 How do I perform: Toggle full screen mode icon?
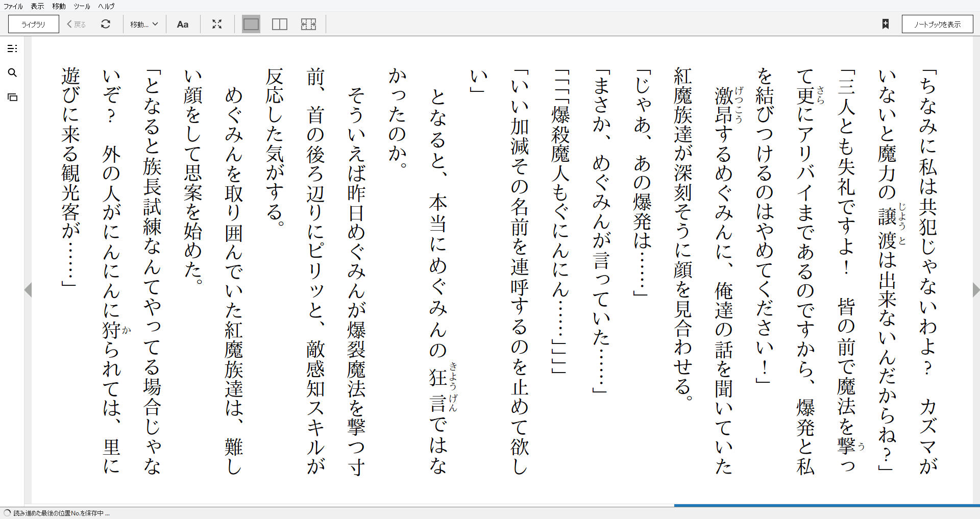point(217,24)
